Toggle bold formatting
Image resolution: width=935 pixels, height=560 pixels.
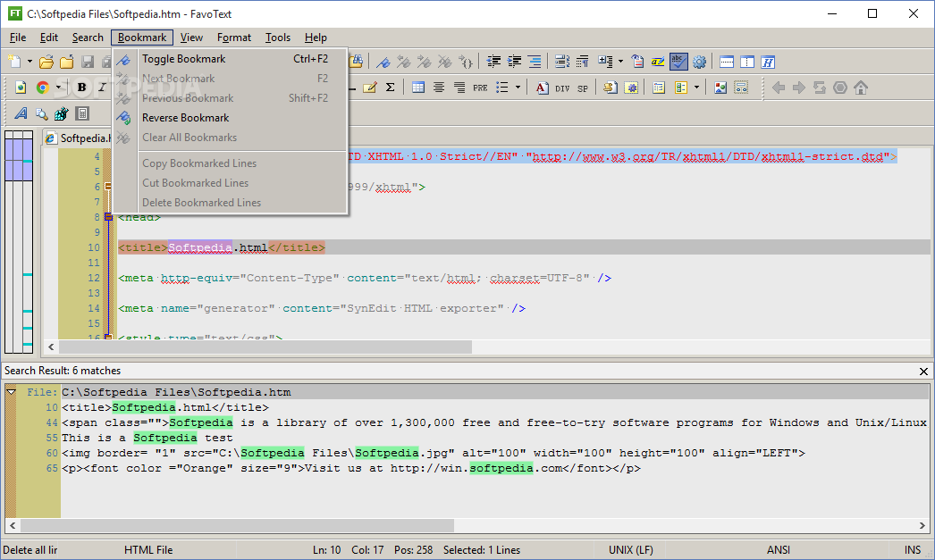tap(81, 88)
